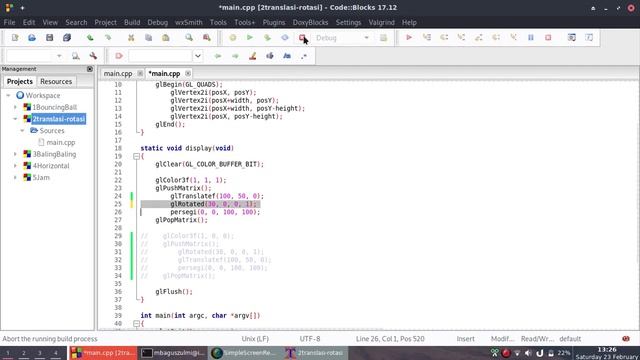Switch to the Resources tab
Viewport: 640px width, 360px height.
56,82
